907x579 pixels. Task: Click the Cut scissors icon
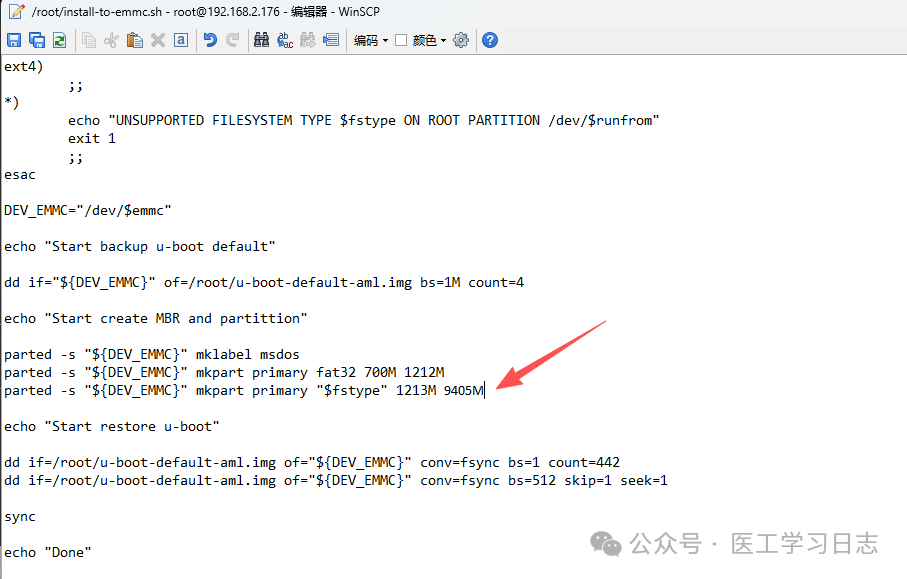(112, 41)
